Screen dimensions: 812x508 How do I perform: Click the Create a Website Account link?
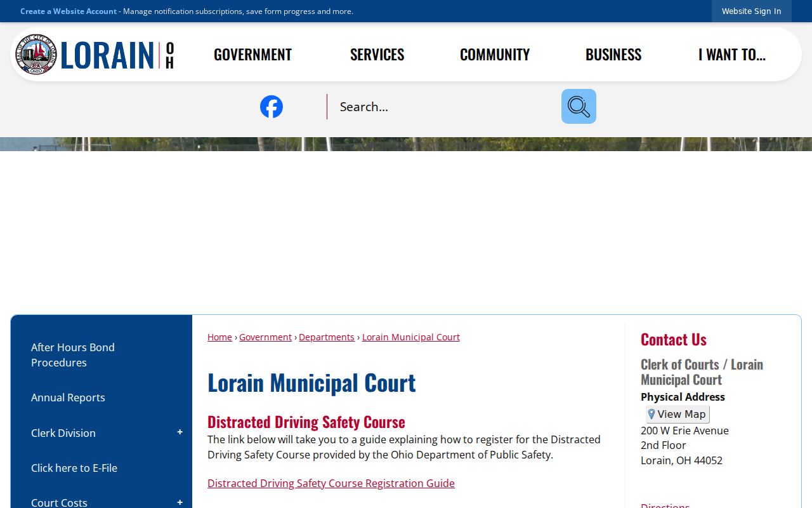click(69, 11)
